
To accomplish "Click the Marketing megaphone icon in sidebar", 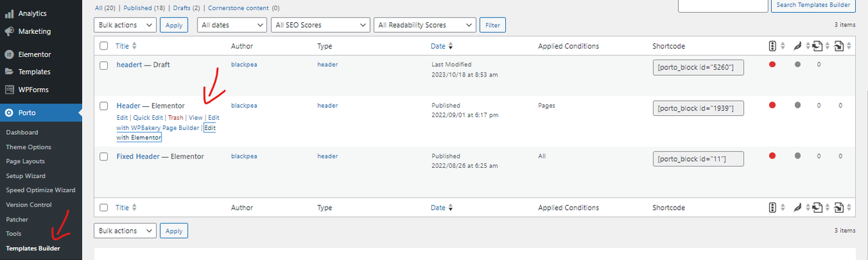I will coord(9,31).
